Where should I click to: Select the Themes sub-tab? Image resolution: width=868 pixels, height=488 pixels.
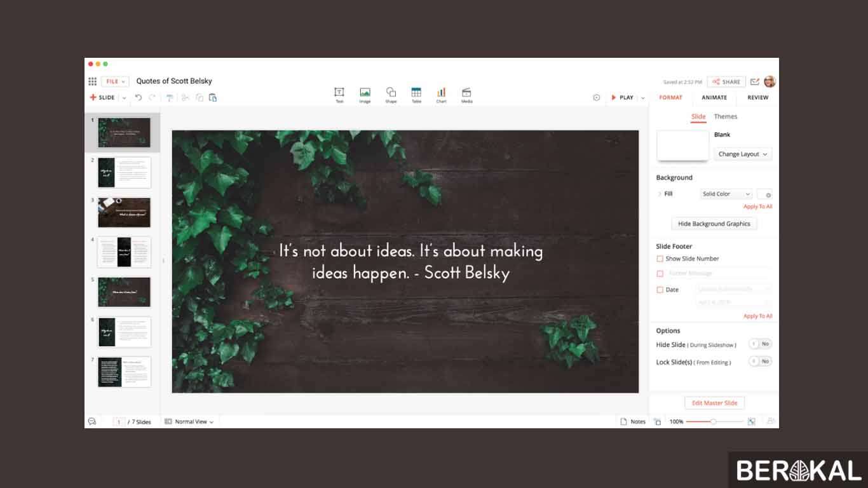click(x=726, y=116)
